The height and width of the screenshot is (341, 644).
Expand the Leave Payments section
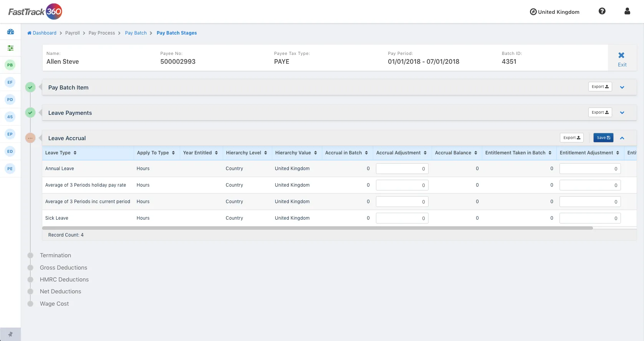(622, 113)
